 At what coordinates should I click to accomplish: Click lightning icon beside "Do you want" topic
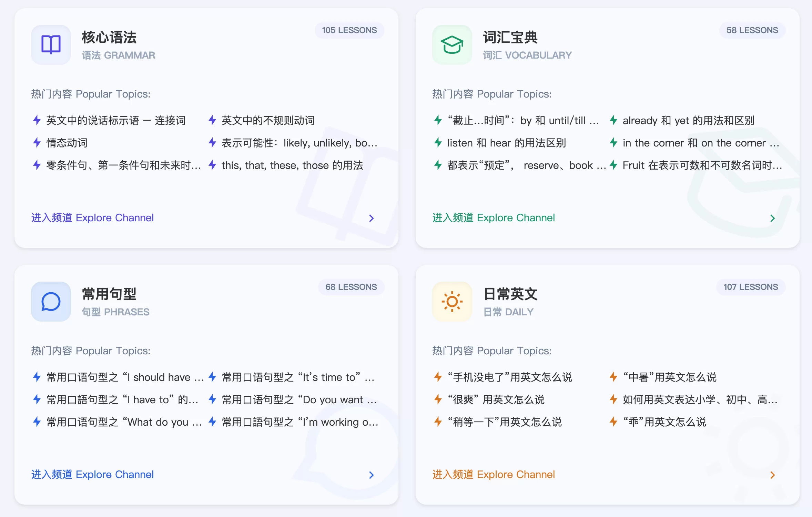pos(212,399)
